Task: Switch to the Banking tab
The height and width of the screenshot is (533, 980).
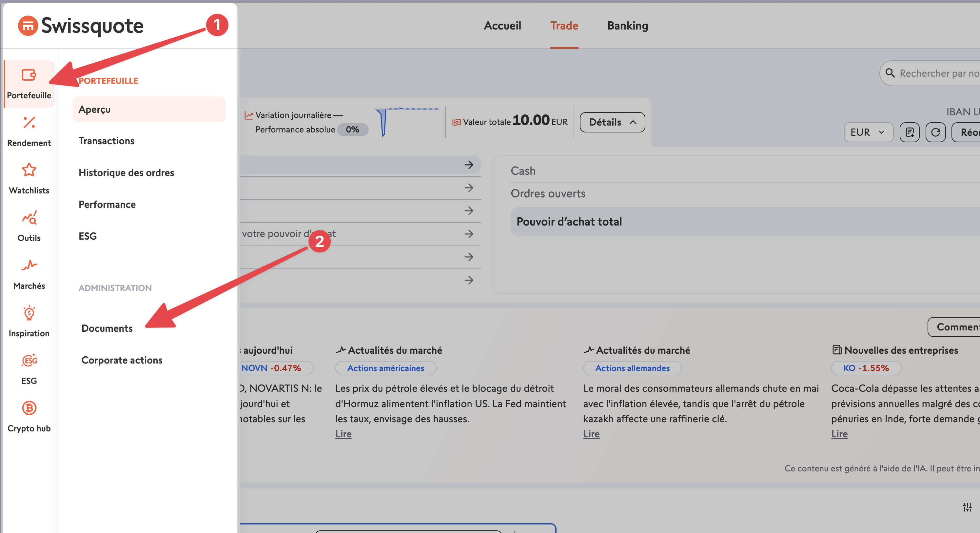Action: [627, 26]
